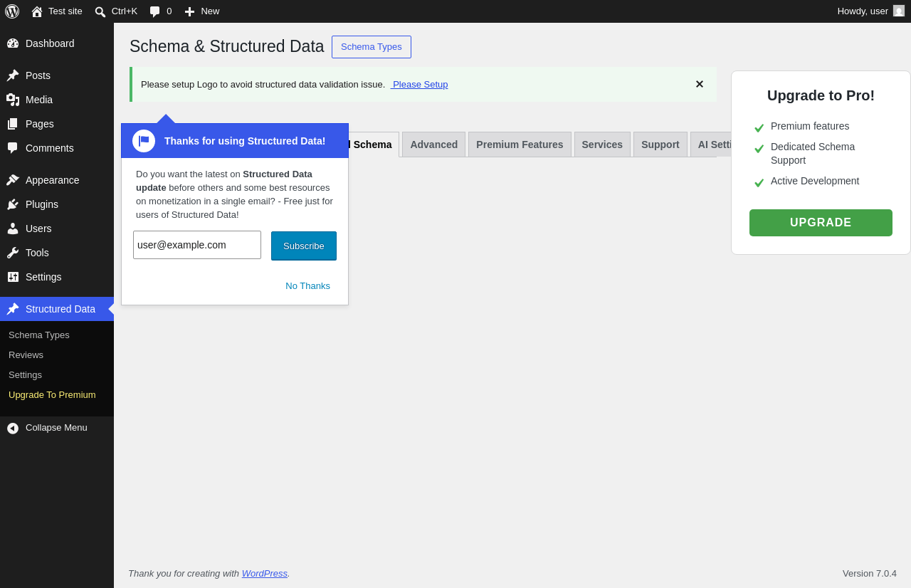This screenshot has height=588, width=911.
Task: Click the Thanks for using Structured Data! heading
Action: click(245, 141)
